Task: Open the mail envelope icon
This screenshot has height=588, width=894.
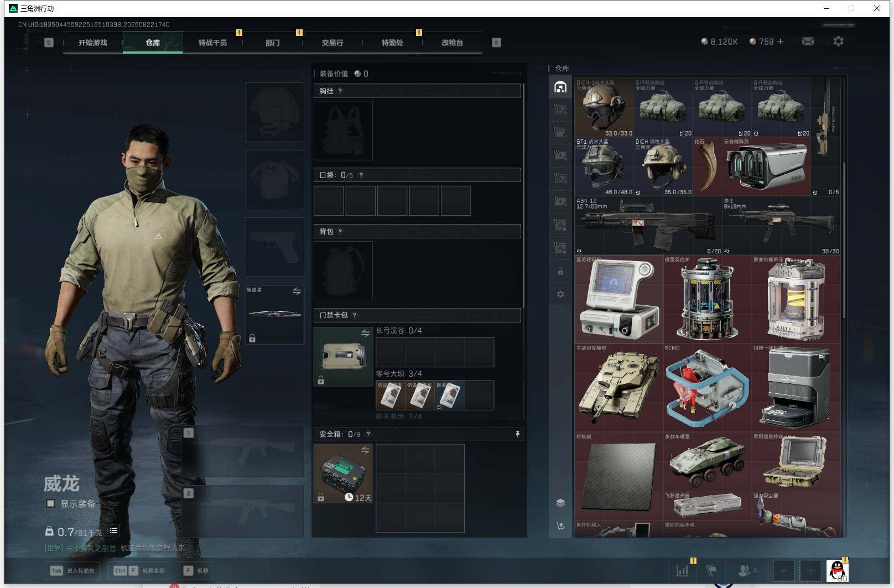Action: point(808,41)
